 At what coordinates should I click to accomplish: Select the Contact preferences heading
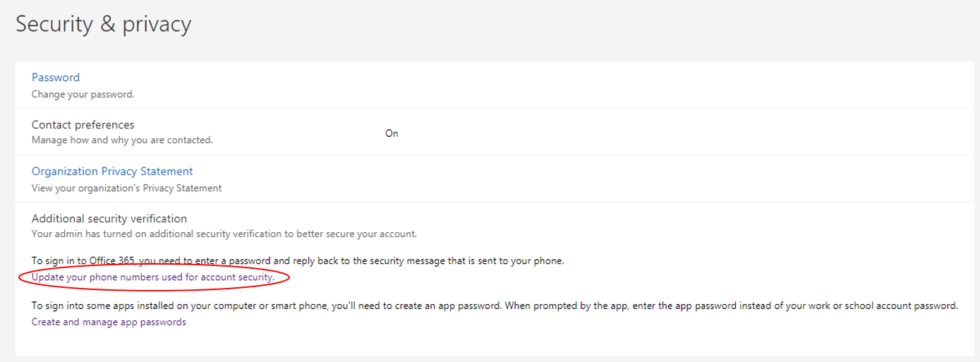tap(83, 125)
